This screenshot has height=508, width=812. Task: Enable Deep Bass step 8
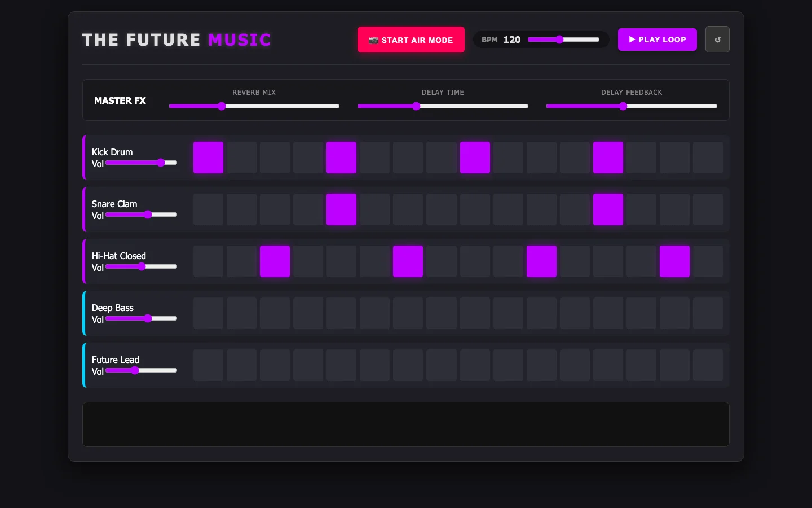click(x=442, y=313)
